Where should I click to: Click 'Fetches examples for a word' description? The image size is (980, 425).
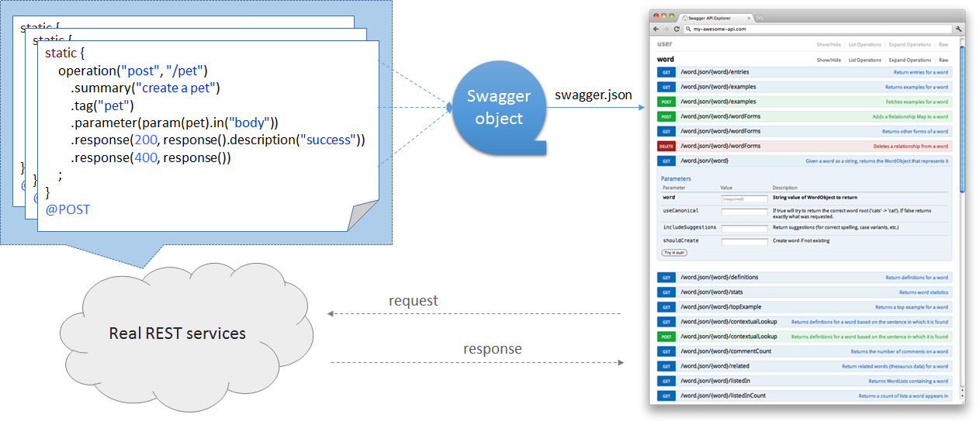pyautogui.click(x=916, y=102)
